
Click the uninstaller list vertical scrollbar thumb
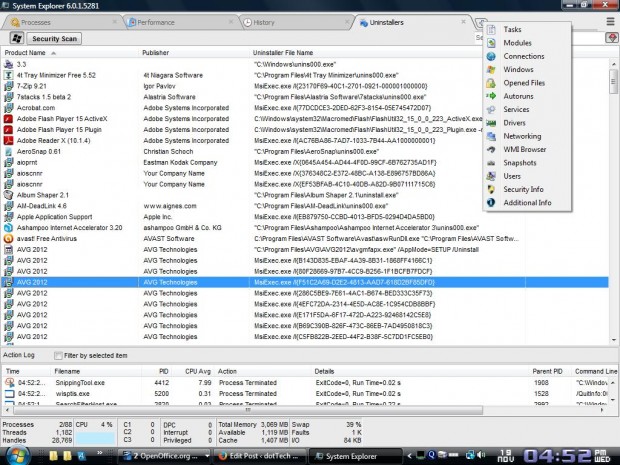(613, 81)
